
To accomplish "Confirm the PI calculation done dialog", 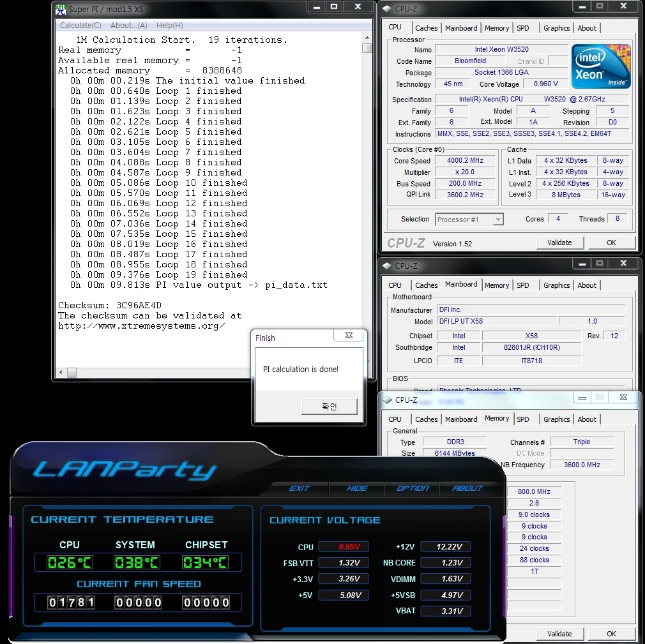I will (329, 407).
